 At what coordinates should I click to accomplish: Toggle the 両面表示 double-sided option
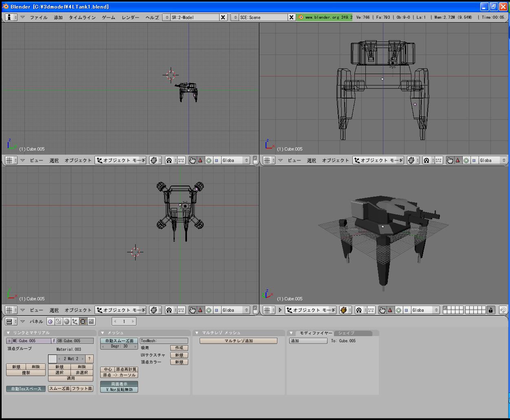tap(119, 384)
